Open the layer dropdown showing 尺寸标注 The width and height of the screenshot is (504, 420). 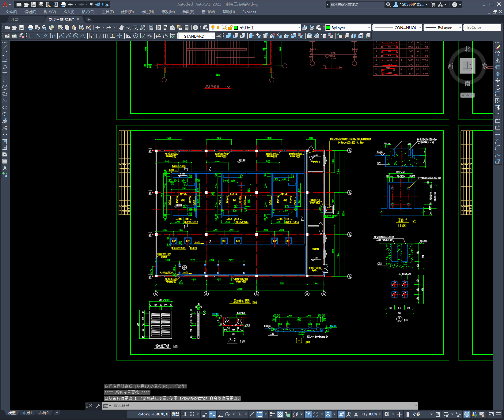(x=255, y=28)
